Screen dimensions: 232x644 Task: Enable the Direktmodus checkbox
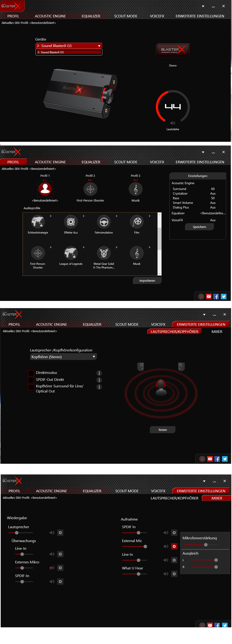click(31, 373)
